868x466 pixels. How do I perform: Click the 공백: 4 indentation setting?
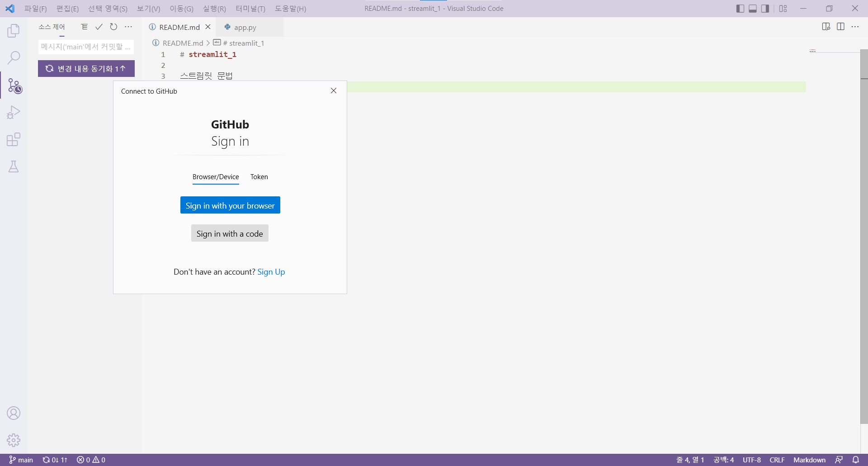723,460
